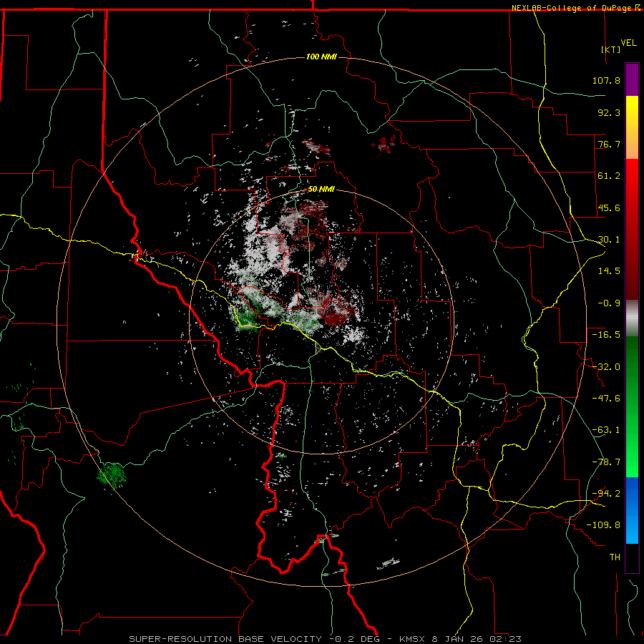The height and width of the screenshot is (644, 644).
Task: Select the 30.1 knot legend value
Action: (x=609, y=240)
